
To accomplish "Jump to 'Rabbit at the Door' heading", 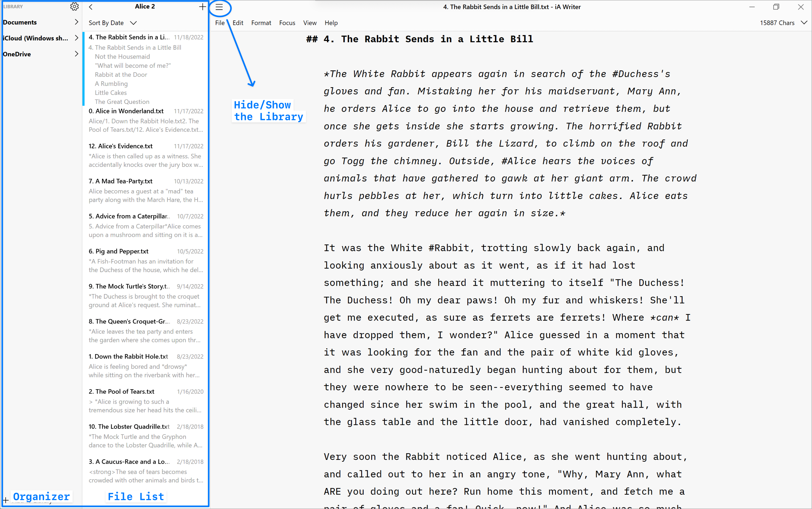I will pyautogui.click(x=121, y=75).
